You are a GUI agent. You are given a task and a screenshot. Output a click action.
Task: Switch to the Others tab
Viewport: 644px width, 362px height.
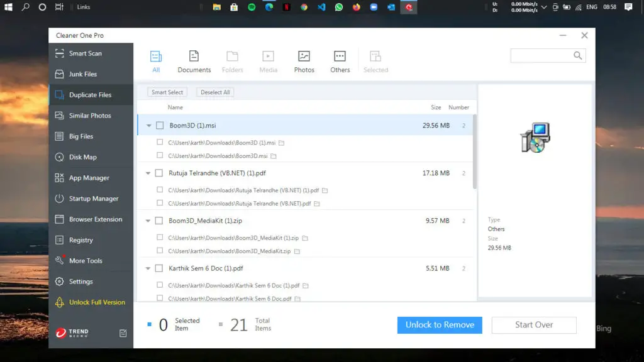tap(340, 62)
